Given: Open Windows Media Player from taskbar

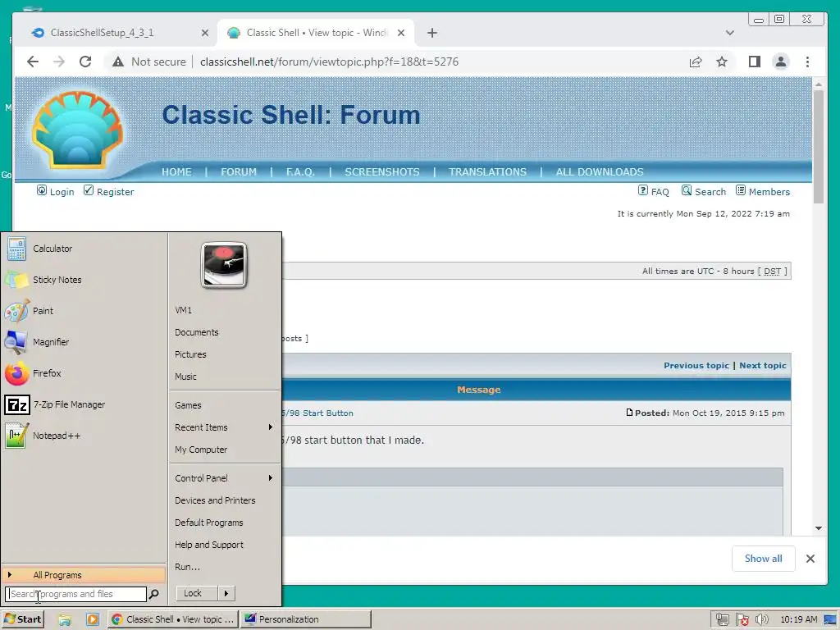Looking at the screenshot, I should 93,619.
